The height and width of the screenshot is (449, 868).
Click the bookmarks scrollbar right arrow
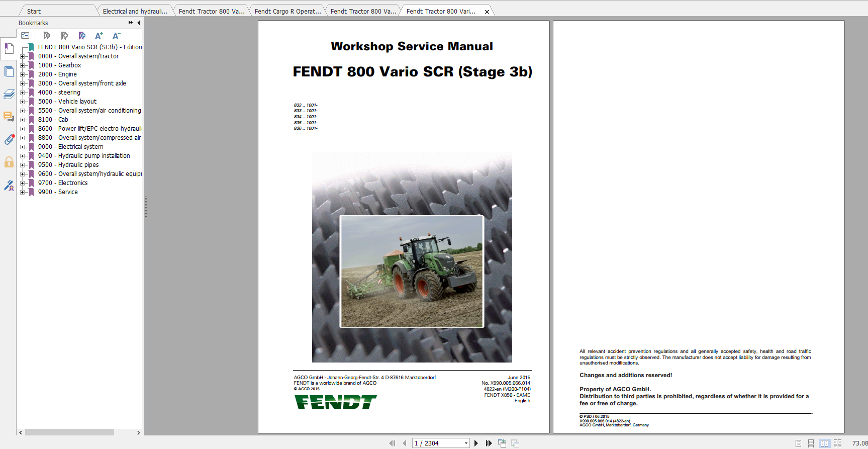pyautogui.click(x=139, y=432)
